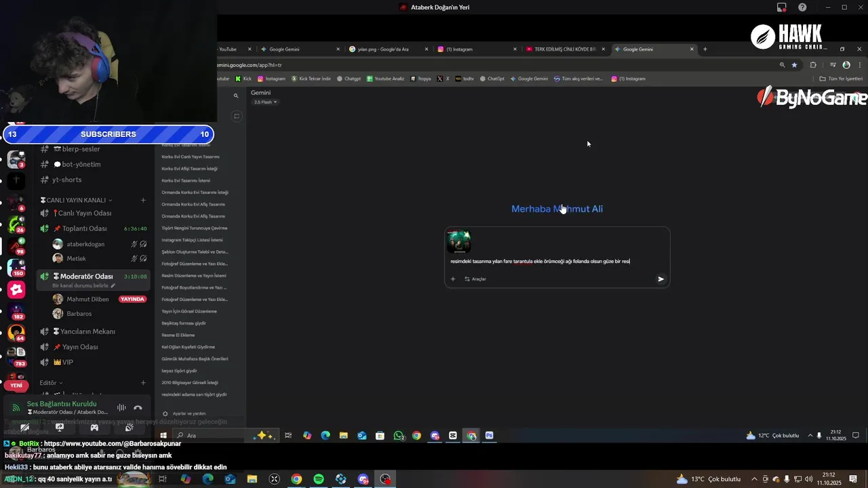Open the 'Resme El Ekleme' chat
868x488 pixels.
click(x=178, y=335)
